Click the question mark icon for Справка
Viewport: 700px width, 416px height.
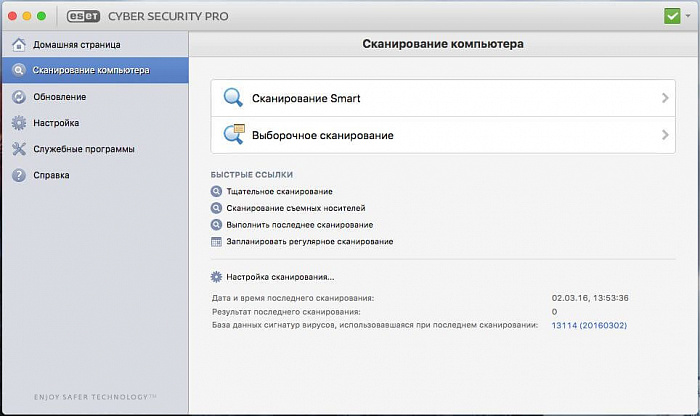(x=18, y=175)
